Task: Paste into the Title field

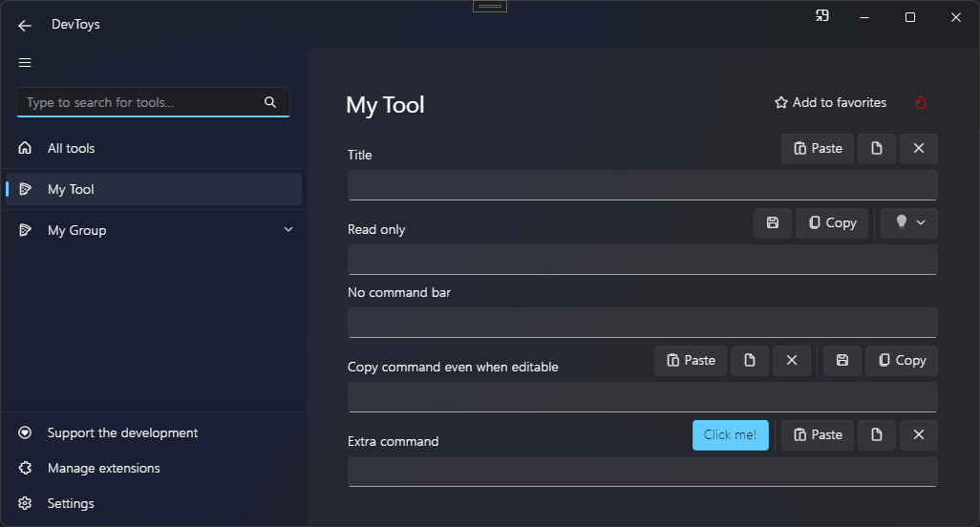Action: (x=818, y=149)
